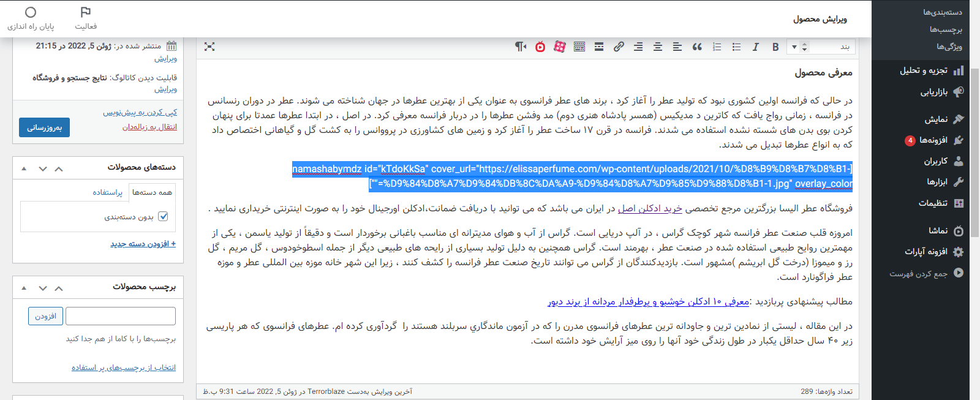Open the paragraph format dropdown

821,47
